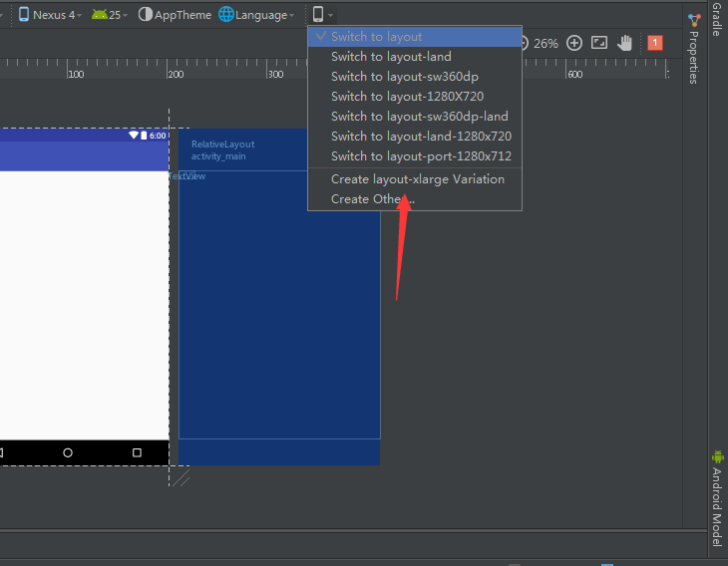The width and height of the screenshot is (728, 566).
Task: Click the zoom in plus icon
Action: tap(574, 43)
